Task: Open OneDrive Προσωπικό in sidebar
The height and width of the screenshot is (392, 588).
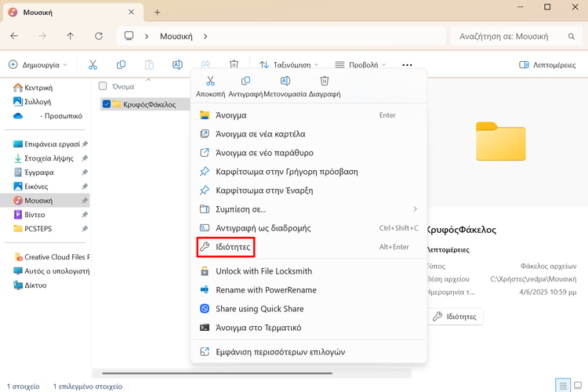Action: (48, 116)
